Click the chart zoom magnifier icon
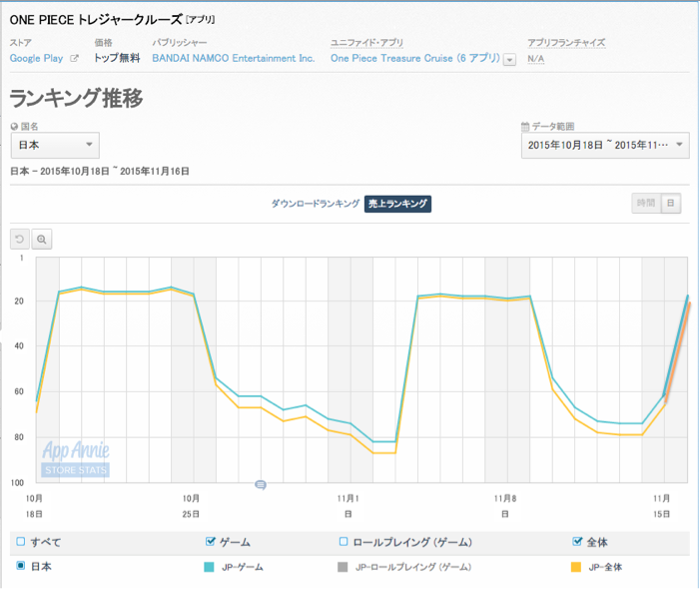This screenshot has width=700, height=589. tap(42, 240)
